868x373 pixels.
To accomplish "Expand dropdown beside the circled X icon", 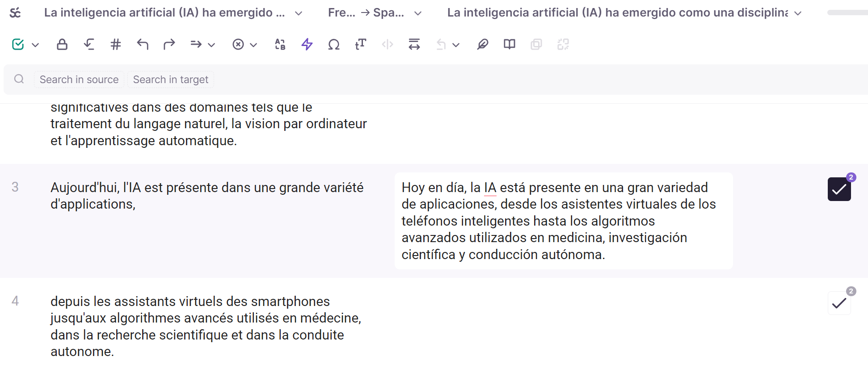I will click(x=253, y=45).
